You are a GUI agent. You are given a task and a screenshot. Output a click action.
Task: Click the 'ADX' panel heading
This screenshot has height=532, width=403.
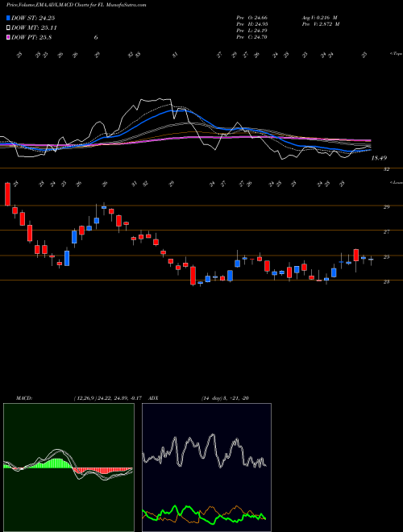(154, 398)
